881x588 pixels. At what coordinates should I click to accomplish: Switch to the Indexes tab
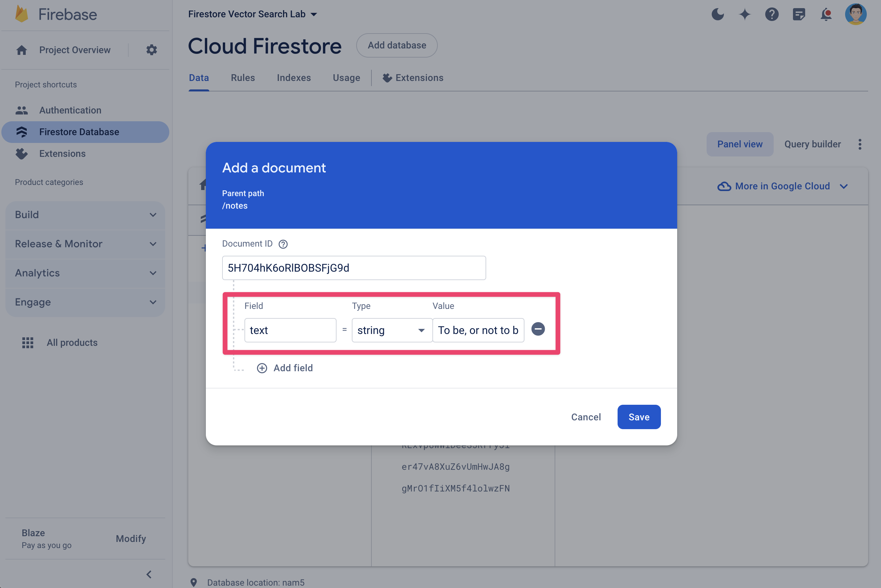[293, 78]
